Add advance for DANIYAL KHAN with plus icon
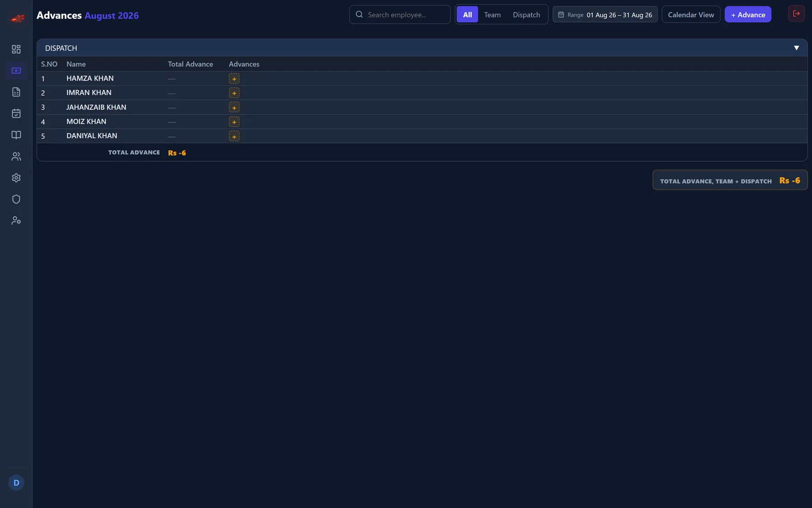Screen dimensions: 812x508 [234, 136]
